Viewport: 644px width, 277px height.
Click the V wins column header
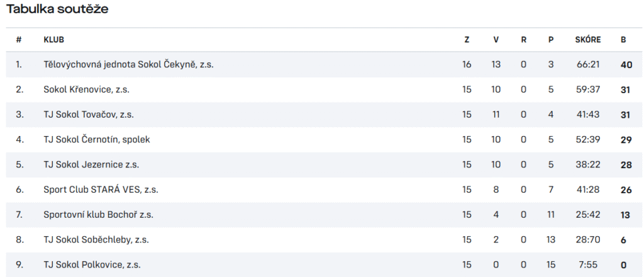point(496,40)
